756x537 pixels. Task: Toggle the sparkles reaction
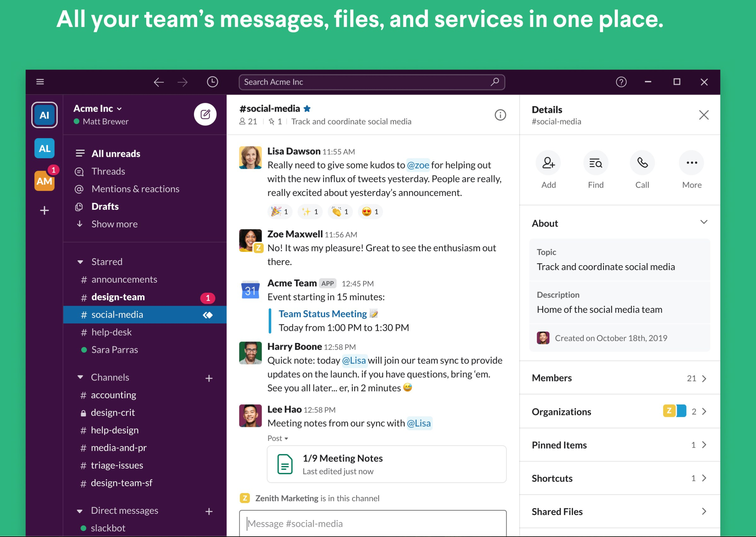pos(310,212)
